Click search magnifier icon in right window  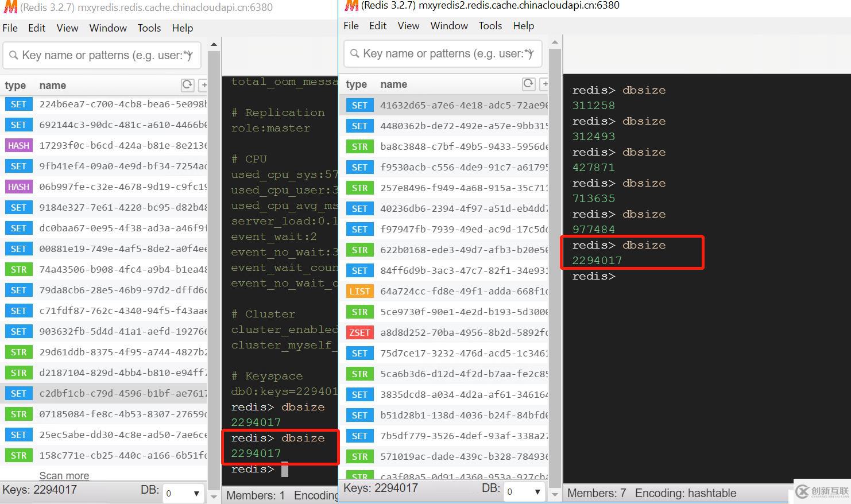(354, 53)
